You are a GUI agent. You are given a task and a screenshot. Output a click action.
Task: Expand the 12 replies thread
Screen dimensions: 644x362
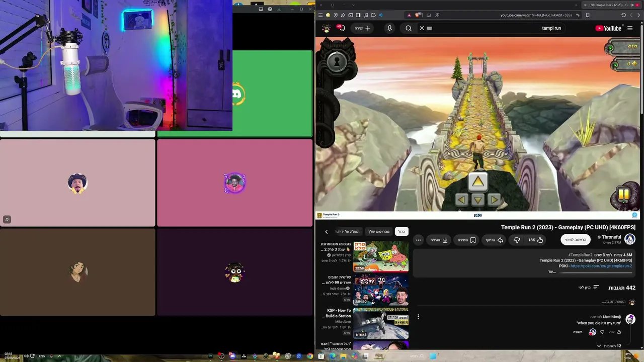pyautogui.click(x=609, y=346)
